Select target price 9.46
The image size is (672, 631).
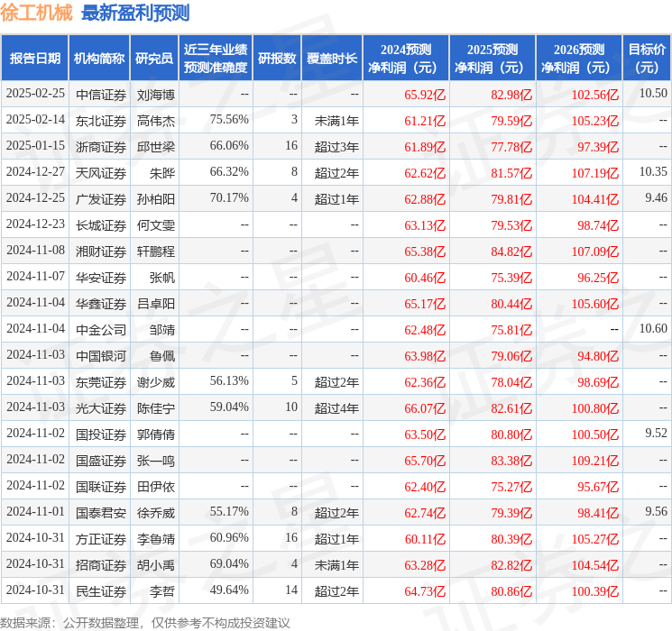[656, 198]
